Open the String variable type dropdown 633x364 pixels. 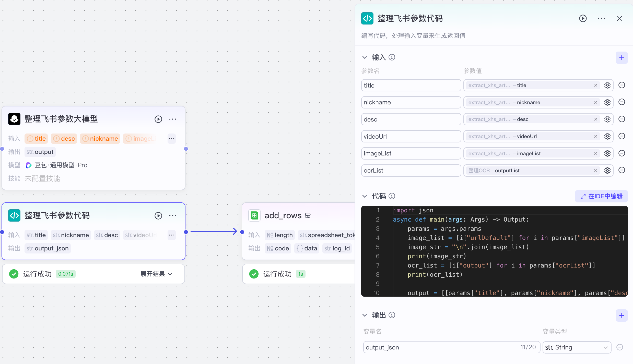pos(577,347)
